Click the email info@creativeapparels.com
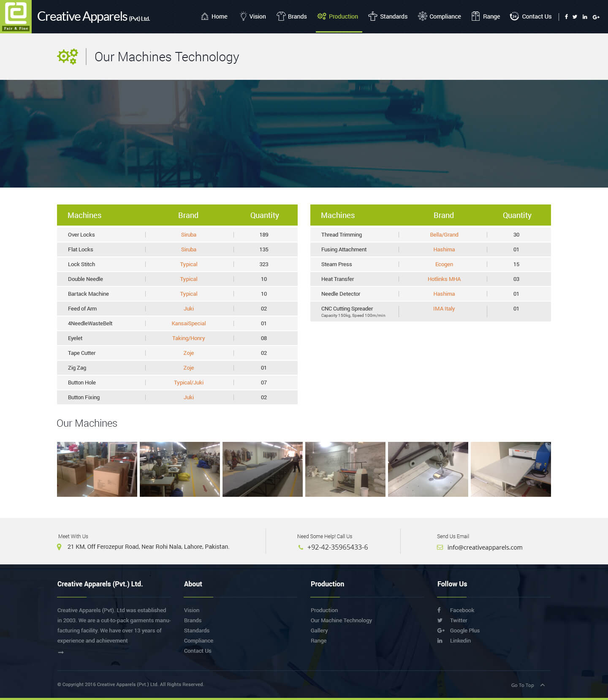Viewport: 608px width, 700px height. click(x=485, y=547)
